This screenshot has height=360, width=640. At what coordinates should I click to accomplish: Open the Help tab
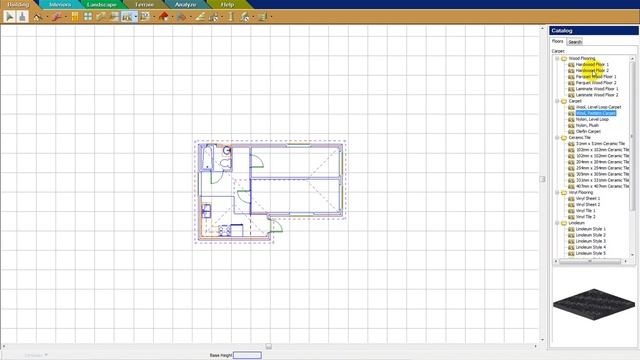[x=227, y=4]
